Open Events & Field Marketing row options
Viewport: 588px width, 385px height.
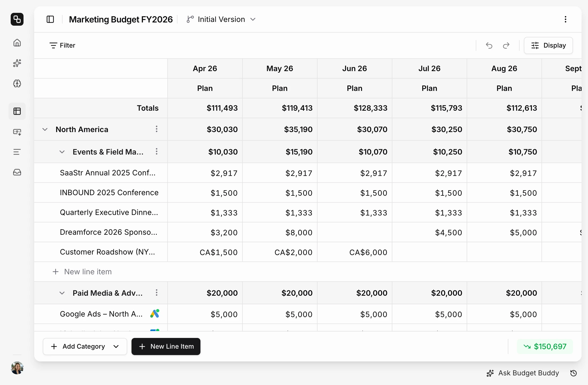pyautogui.click(x=157, y=152)
